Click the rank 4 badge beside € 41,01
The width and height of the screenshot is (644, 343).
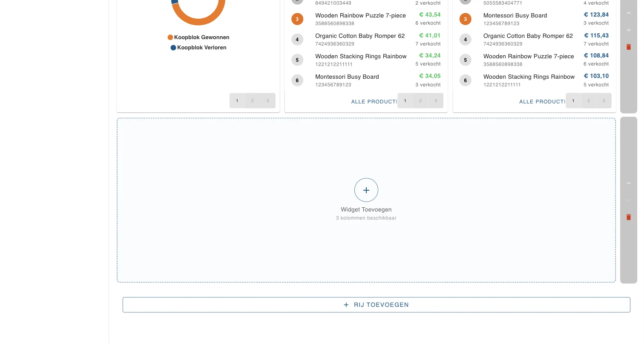(297, 40)
